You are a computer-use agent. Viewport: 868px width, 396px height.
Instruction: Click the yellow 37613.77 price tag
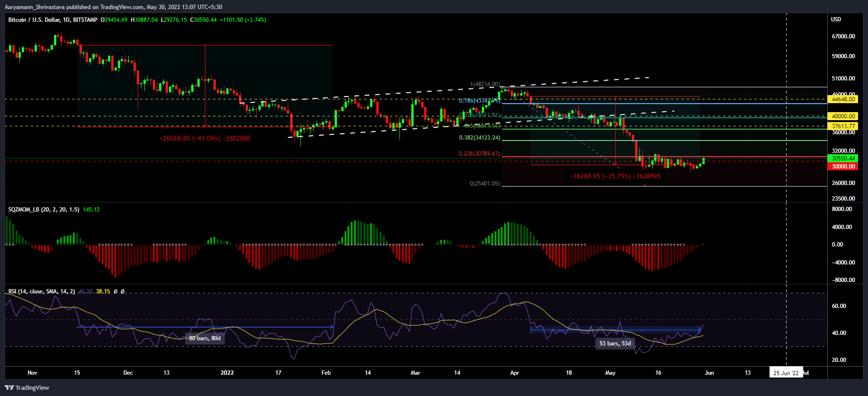tap(843, 126)
